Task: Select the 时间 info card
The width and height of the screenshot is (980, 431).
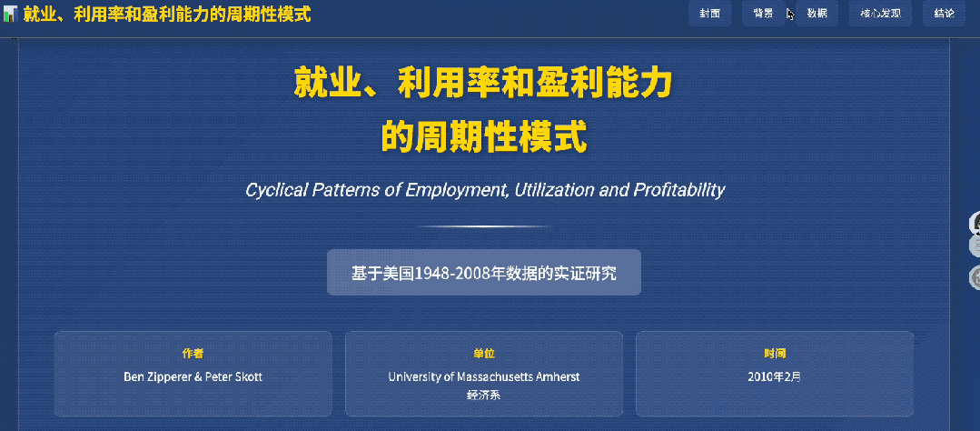Action: (x=774, y=374)
